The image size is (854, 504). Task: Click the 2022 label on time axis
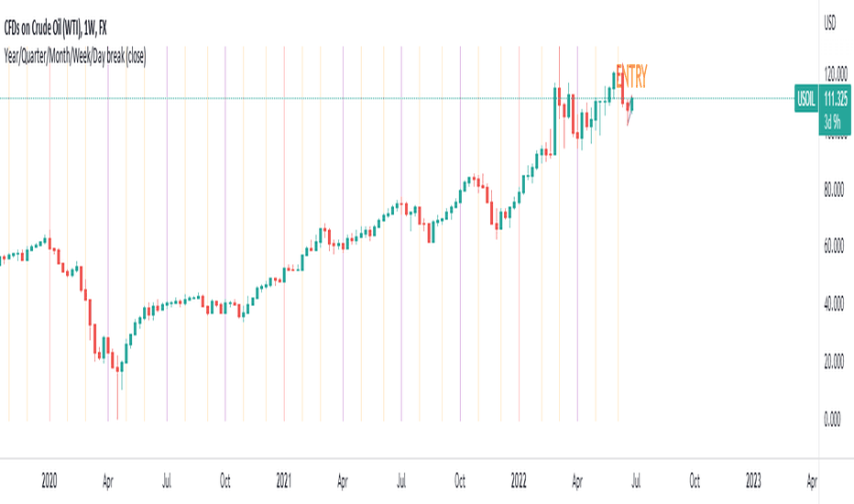(518, 481)
